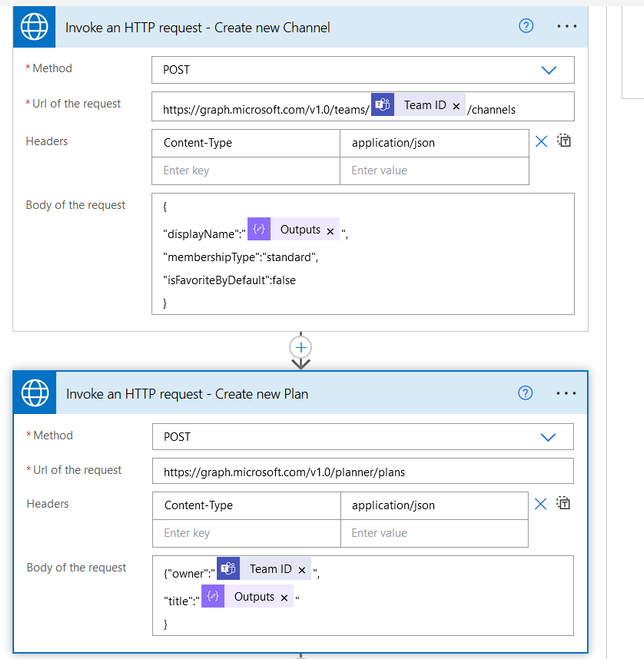This screenshot has width=644, height=659.
Task: Delete Content-Type header in Create new Plan
Action: (541, 505)
